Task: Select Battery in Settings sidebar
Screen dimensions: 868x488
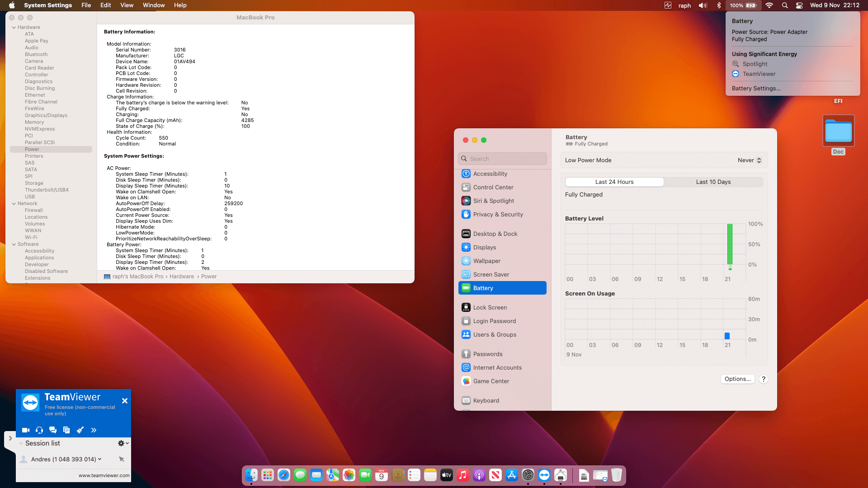Action: [502, 288]
